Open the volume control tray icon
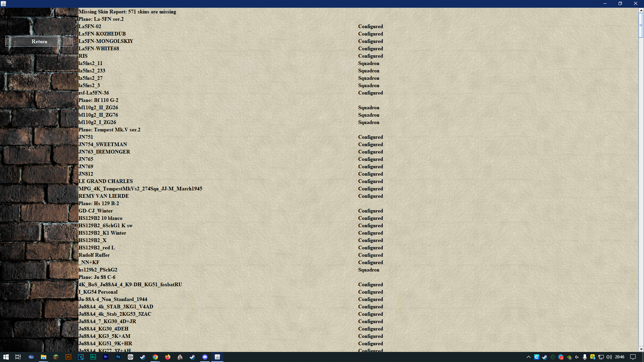 [x=609, y=357]
